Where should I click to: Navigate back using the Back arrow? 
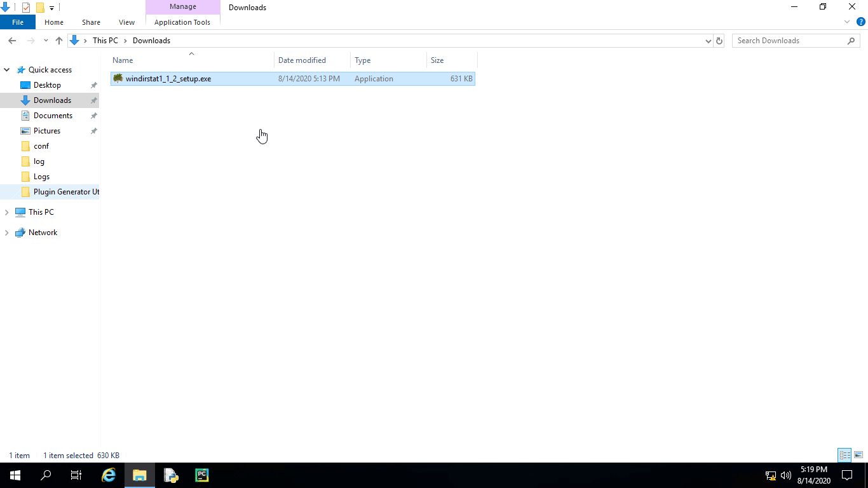point(11,40)
